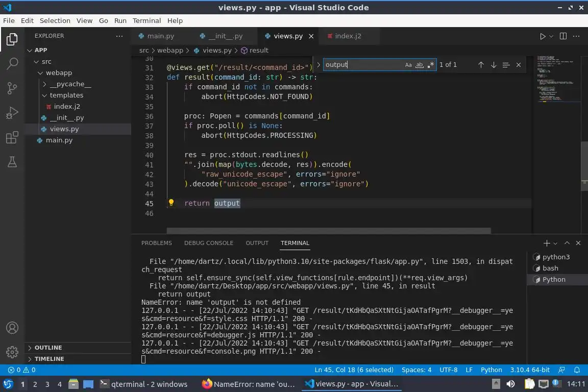Open the File menu
Viewport: 588px width, 392px height.
(x=9, y=20)
